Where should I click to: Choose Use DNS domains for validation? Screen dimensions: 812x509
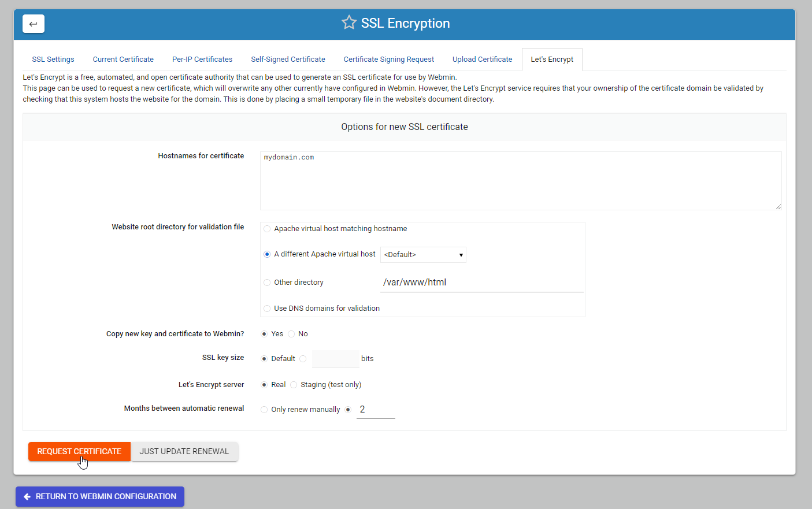click(267, 309)
